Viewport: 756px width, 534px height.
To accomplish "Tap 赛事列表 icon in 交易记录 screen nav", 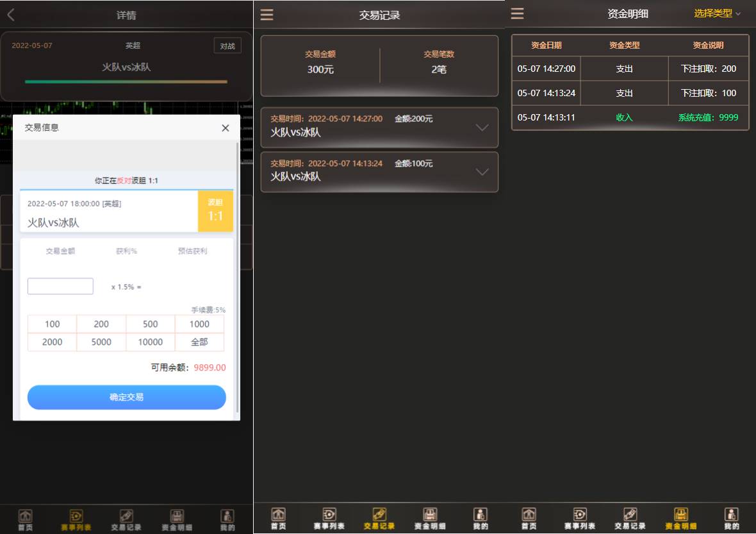I will tap(329, 519).
